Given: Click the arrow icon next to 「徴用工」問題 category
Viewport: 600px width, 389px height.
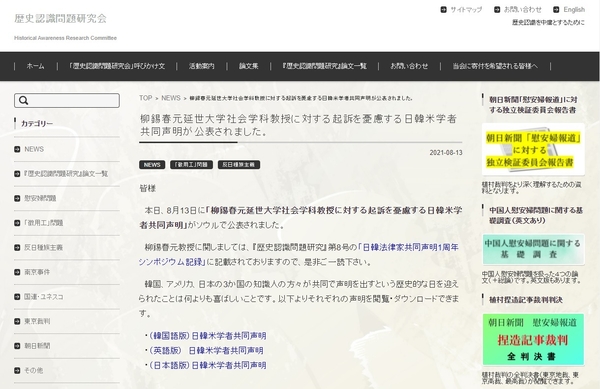Looking at the screenshot, I should (17, 223).
